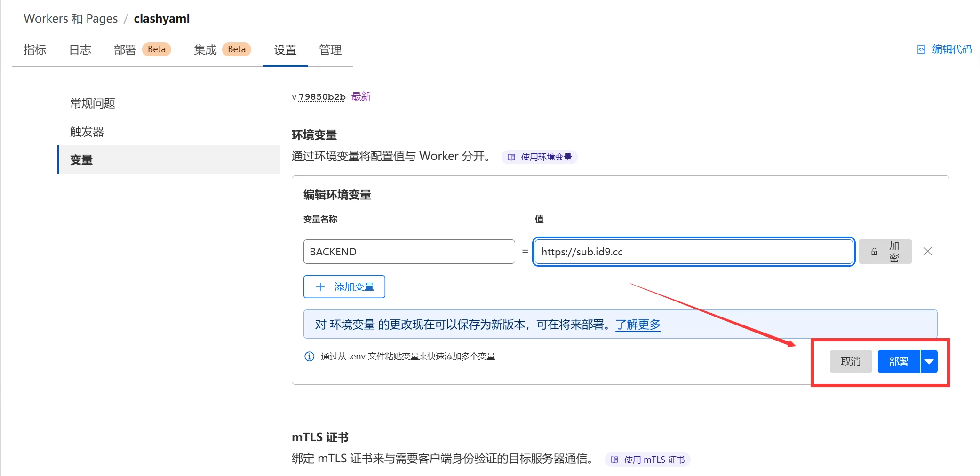Switch to the 指标 tab
Image resolution: width=980 pixels, height=476 pixels.
[x=35, y=50]
